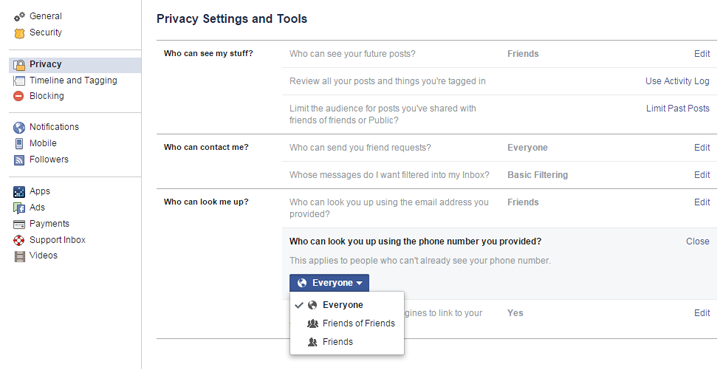The image size is (728, 369).
Task: Click the Followers RSS icon
Action: (19, 160)
